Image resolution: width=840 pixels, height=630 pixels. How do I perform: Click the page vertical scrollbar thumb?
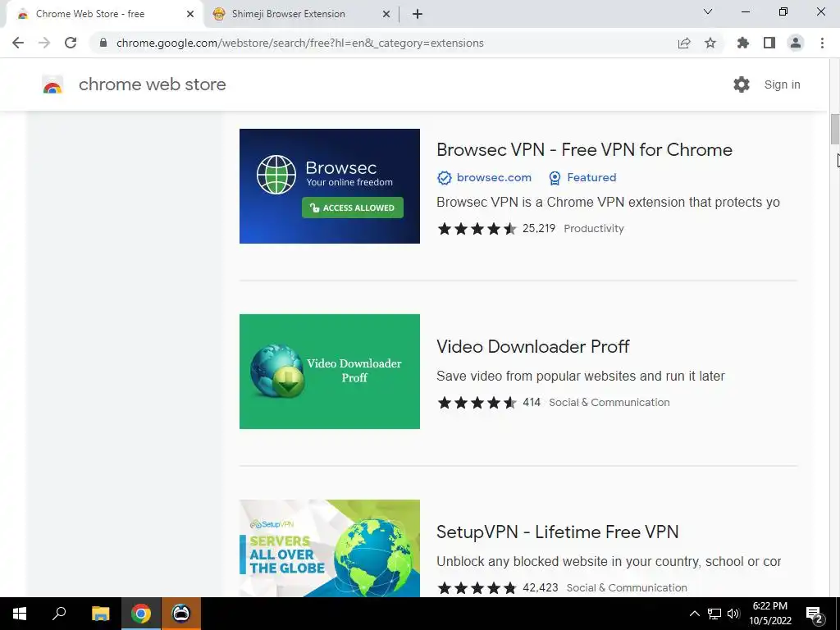point(834,129)
